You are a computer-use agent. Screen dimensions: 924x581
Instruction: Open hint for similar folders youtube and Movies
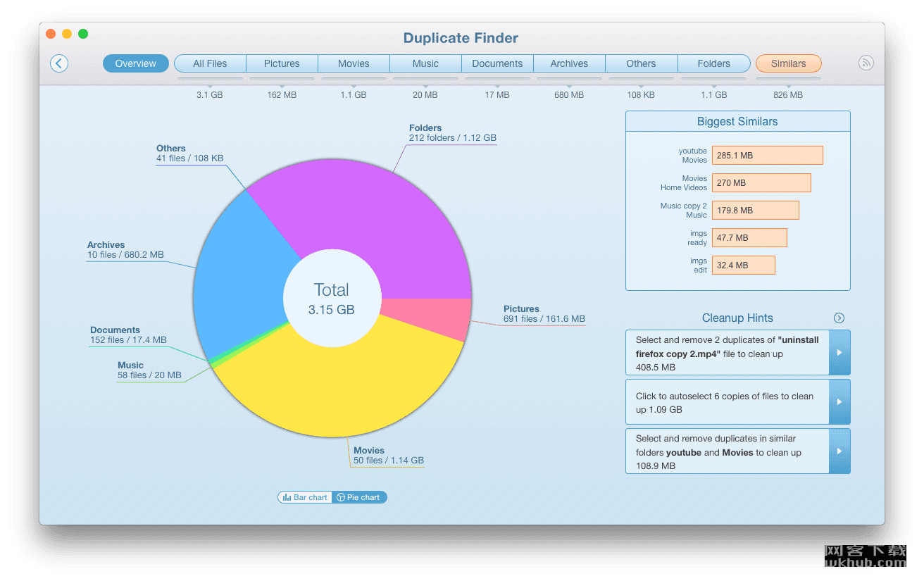[x=727, y=451]
